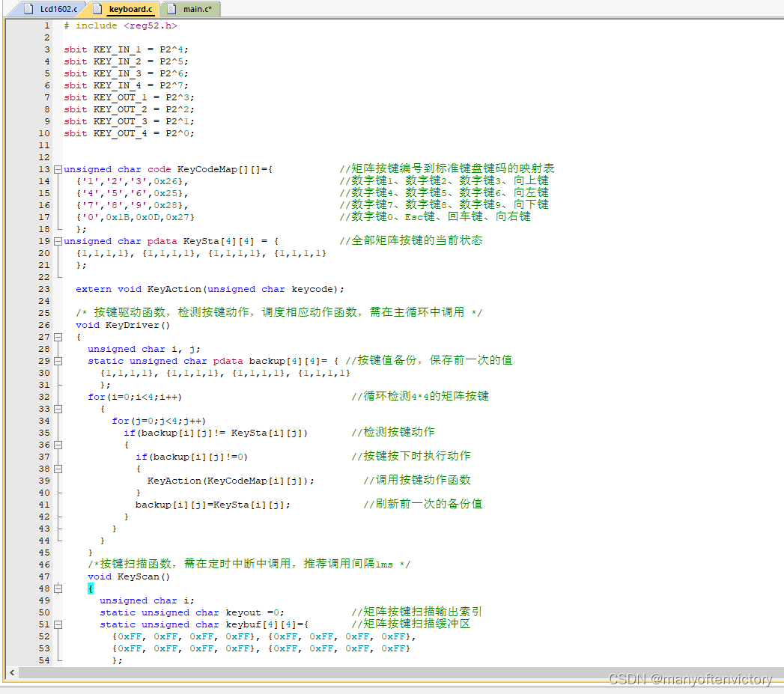Click the static backup[4][4] declaration
Screen dimensions: 784x694
213,361
